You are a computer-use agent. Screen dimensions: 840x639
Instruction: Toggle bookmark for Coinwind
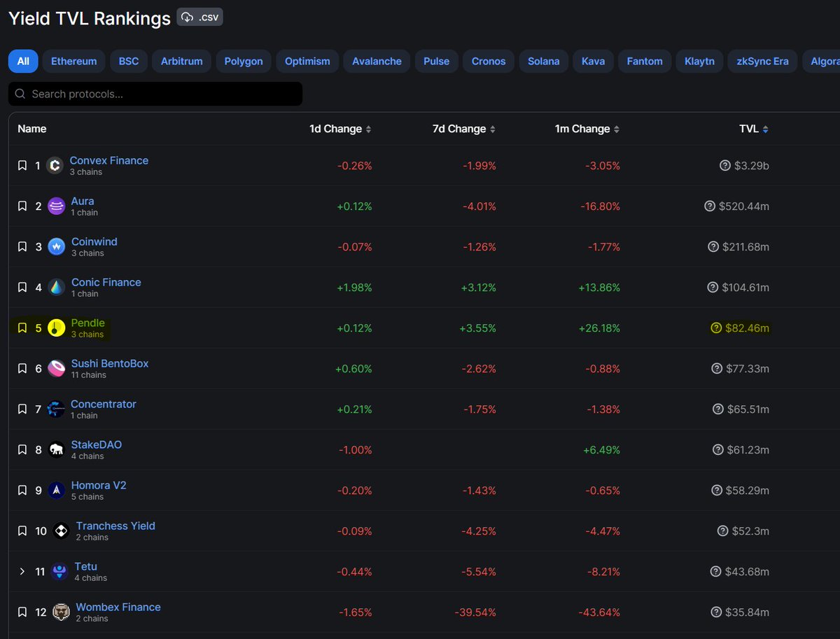[22, 247]
